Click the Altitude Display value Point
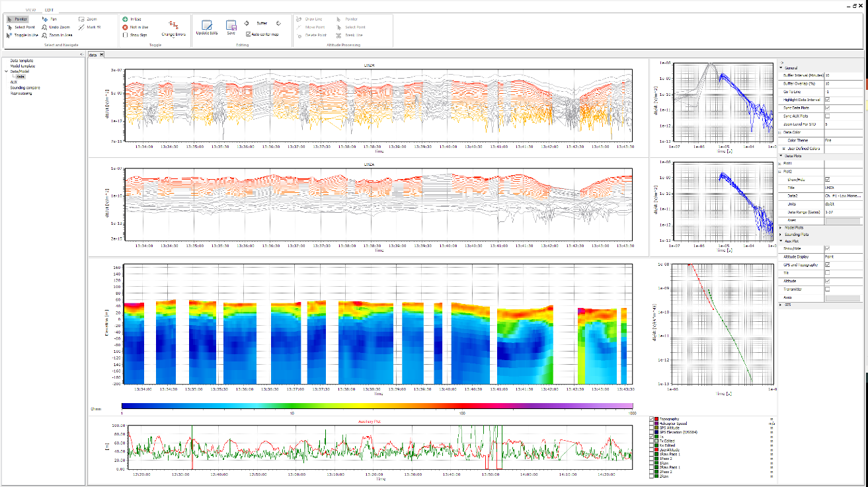 pyautogui.click(x=843, y=256)
